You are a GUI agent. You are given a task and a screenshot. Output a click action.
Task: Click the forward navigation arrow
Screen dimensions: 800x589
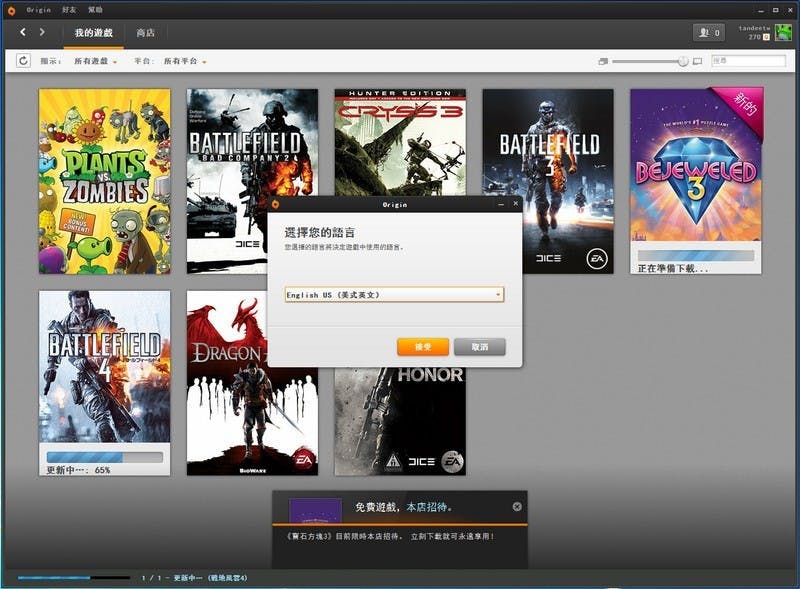(42, 33)
